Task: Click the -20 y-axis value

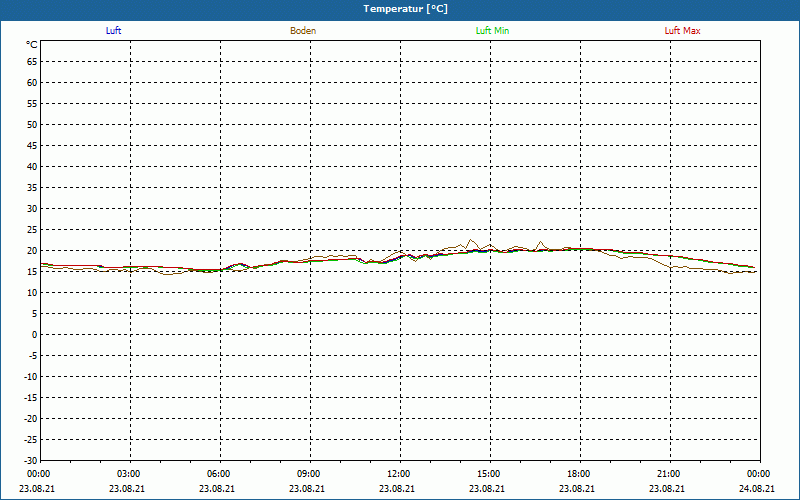Action: click(31, 418)
